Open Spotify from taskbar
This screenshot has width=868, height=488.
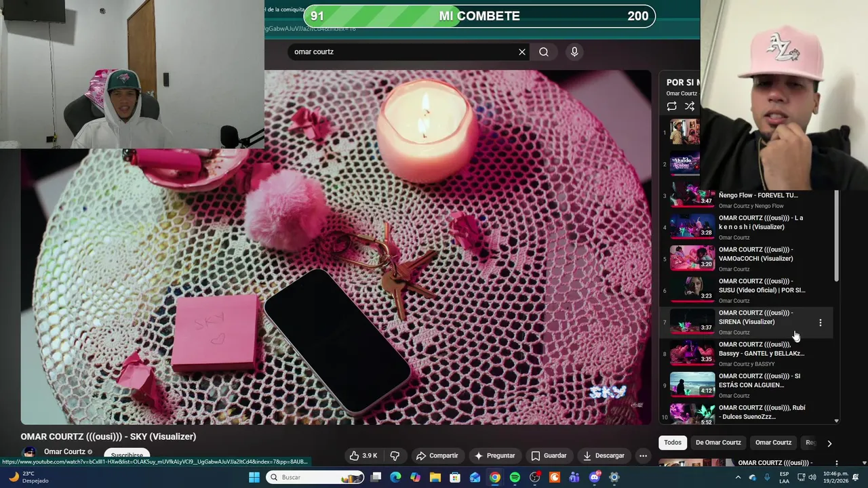tap(515, 477)
